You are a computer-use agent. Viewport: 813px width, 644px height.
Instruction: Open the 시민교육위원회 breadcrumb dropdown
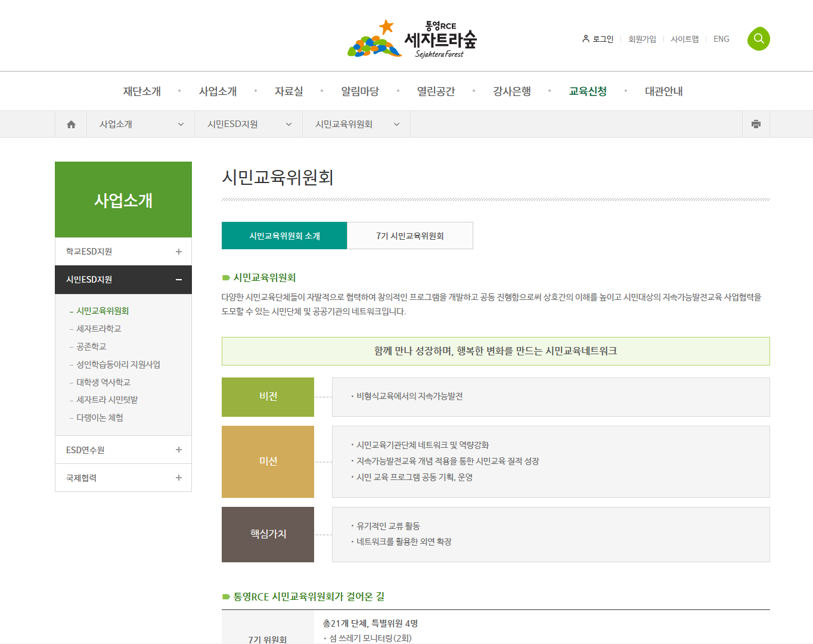pos(356,124)
